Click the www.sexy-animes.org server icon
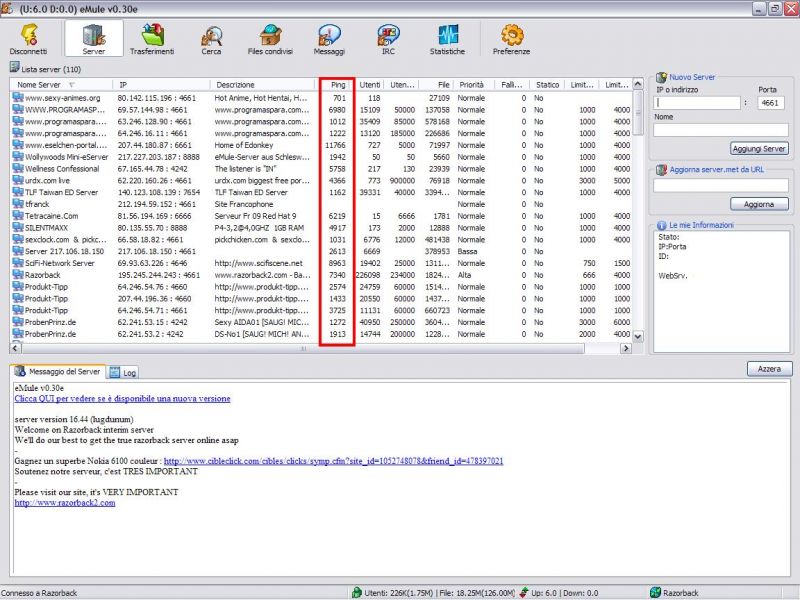This screenshot has height=600, width=800. [18, 97]
